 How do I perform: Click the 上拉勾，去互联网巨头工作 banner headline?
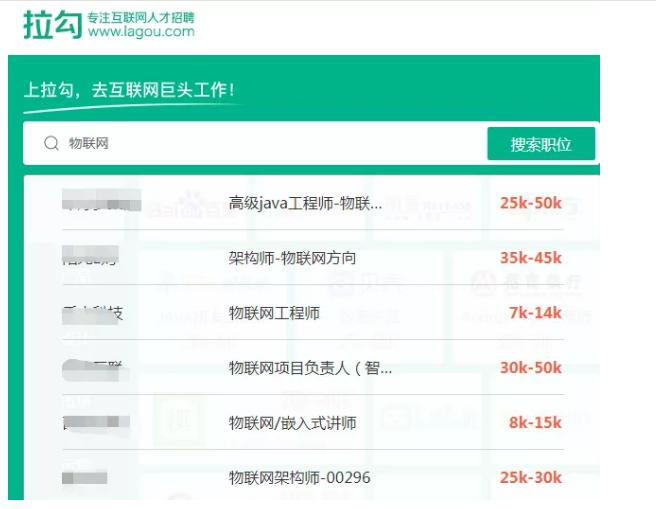click(x=129, y=91)
